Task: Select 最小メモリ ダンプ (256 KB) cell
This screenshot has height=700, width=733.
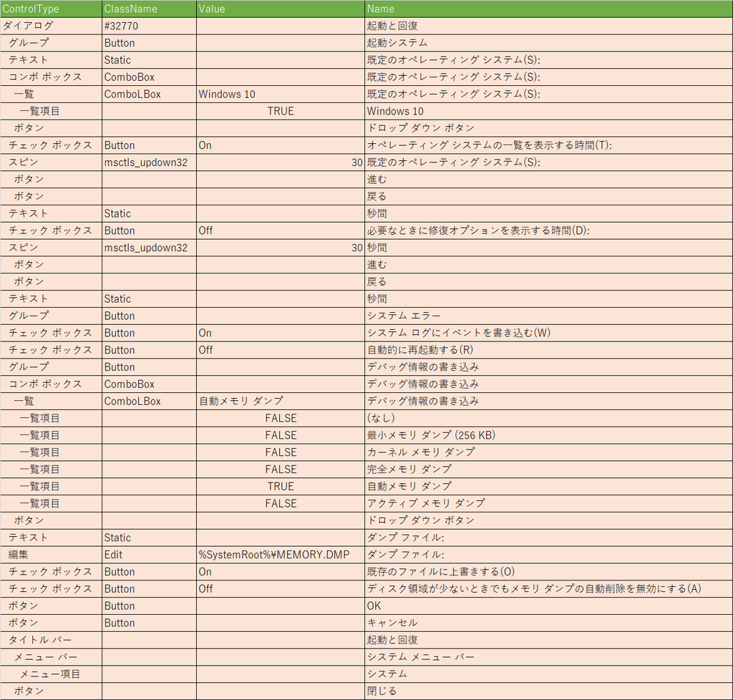Action: 548,435
